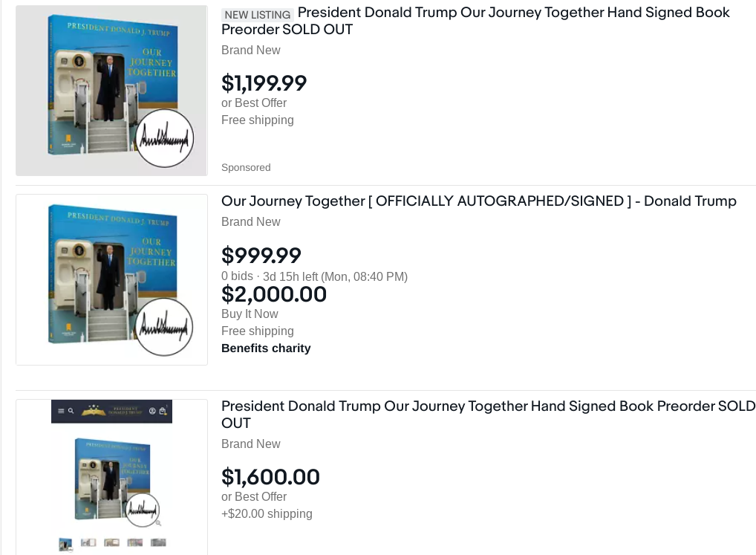Click the $1,600.00 price
The image size is (756, 555).
point(270,477)
